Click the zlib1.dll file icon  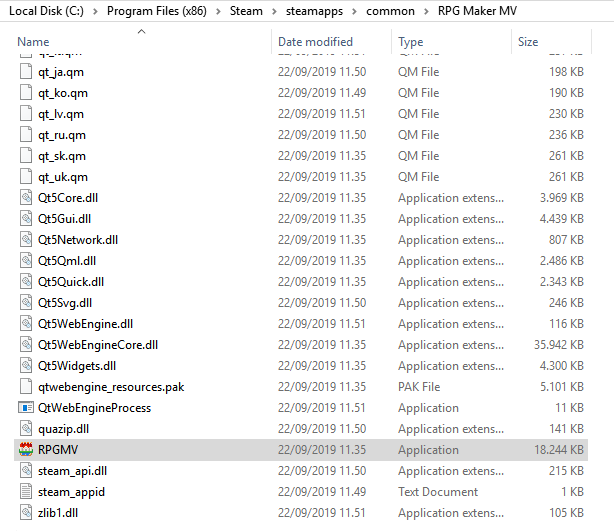pos(26,513)
